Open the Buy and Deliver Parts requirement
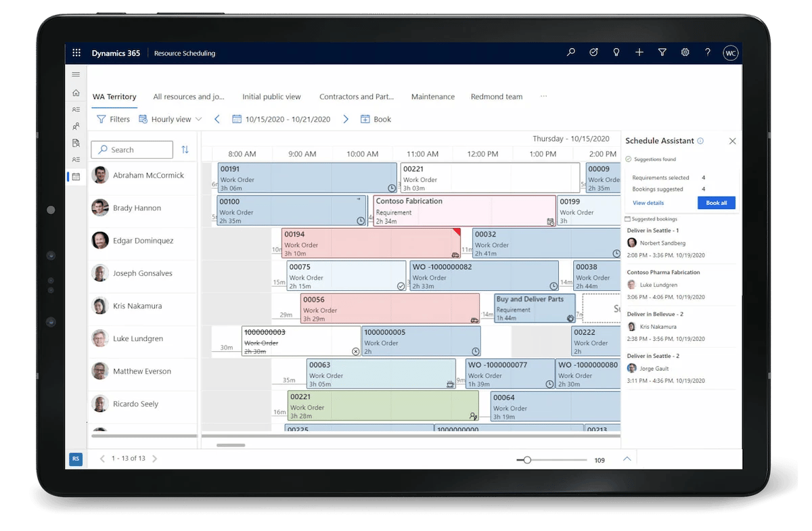The height and width of the screenshot is (531, 812). [535, 308]
